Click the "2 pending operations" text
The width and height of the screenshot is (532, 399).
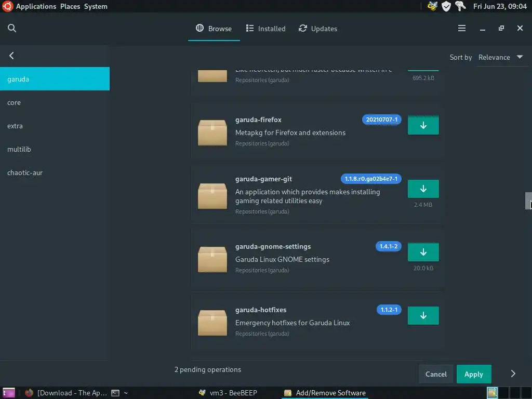[x=208, y=369]
